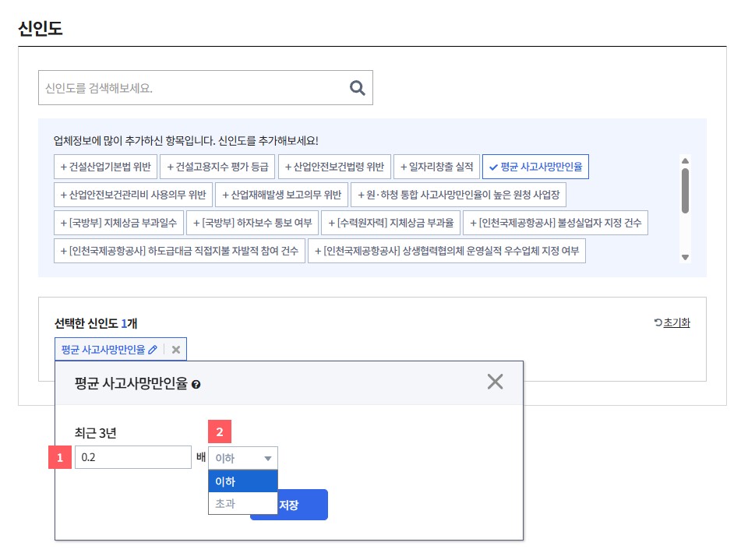Add [수력원자력] 지체상금 부과율 tag
748x560 pixels.
pyautogui.click(x=390, y=223)
